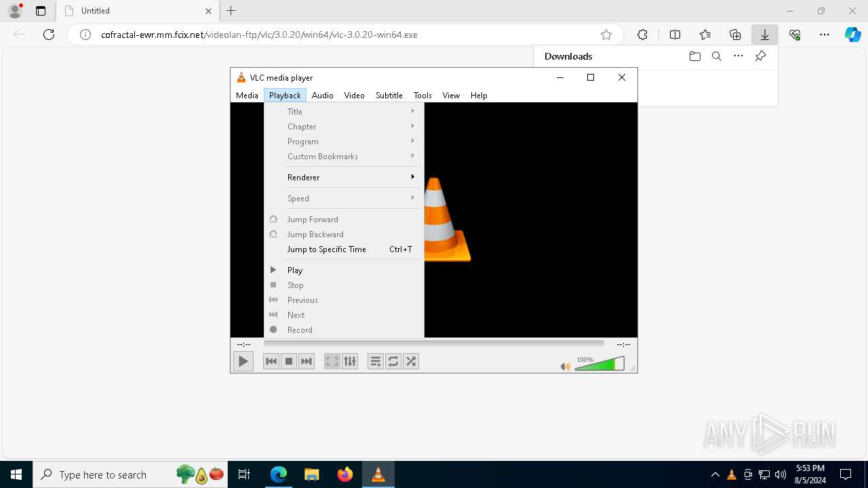Click the elapsed time label in VLC

click(x=243, y=344)
